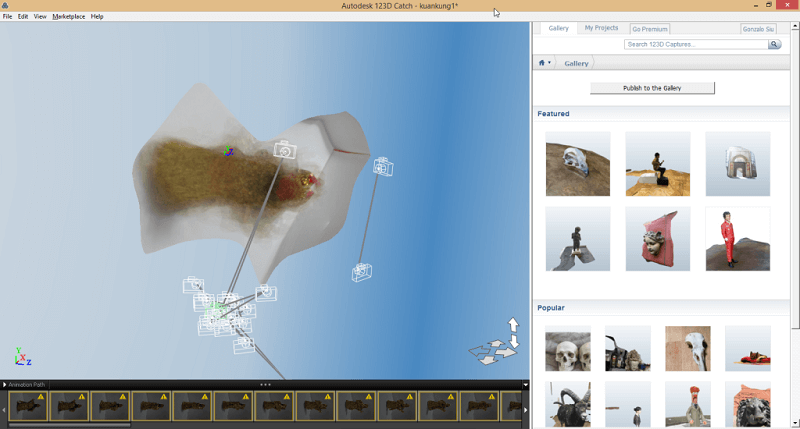Click the filmstrip panel dropdown arrow
The height and width of the screenshot is (429, 800).
click(526, 385)
